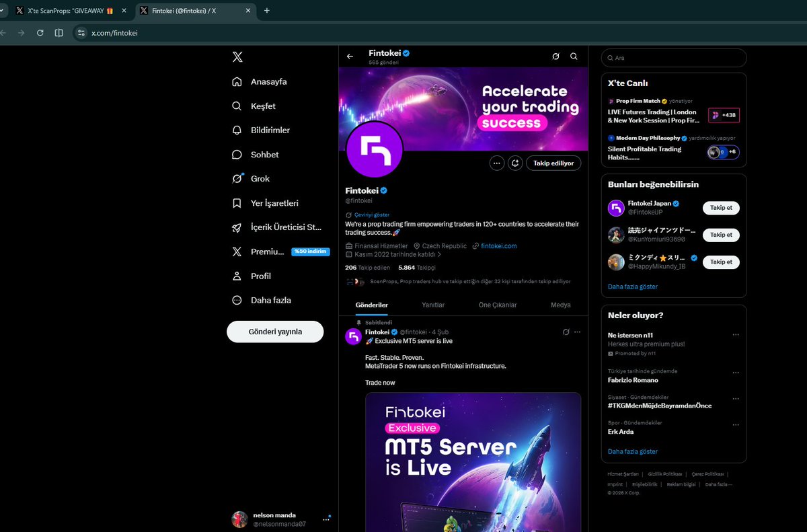This screenshot has height=532, width=807.
Task: Click Grok icon on pinned post
Action: tap(566, 332)
